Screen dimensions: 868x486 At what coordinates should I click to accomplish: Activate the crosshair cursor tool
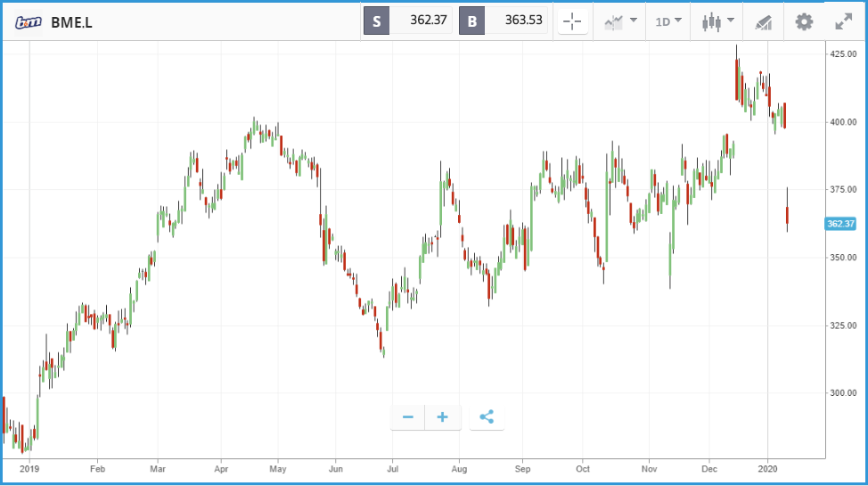572,21
